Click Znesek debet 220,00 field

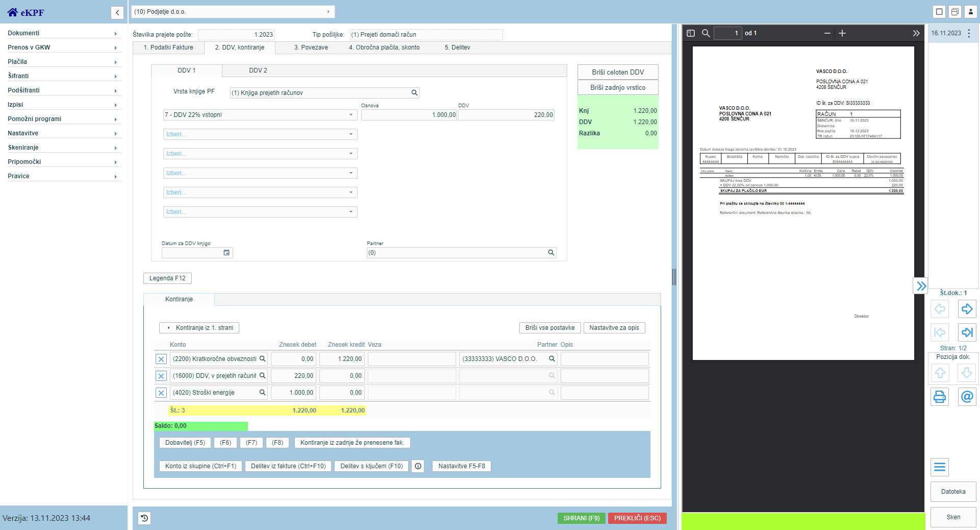pos(293,376)
